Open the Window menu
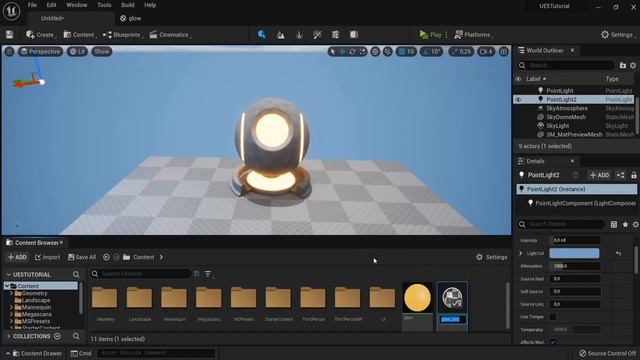This screenshot has height=360, width=640. coord(77,5)
